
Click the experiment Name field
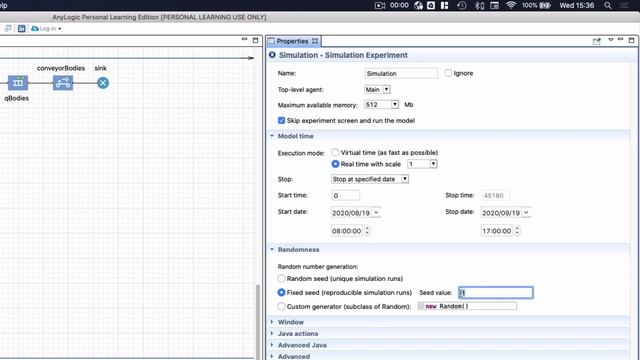point(401,73)
